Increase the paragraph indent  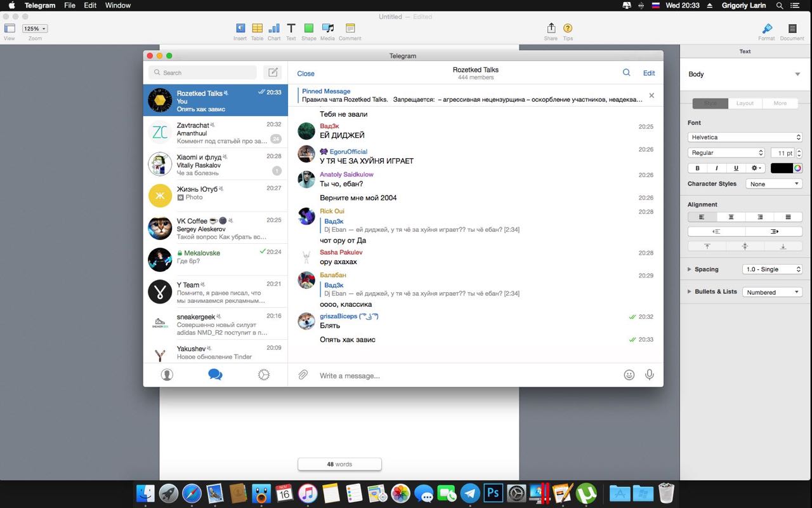pos(774,231)
